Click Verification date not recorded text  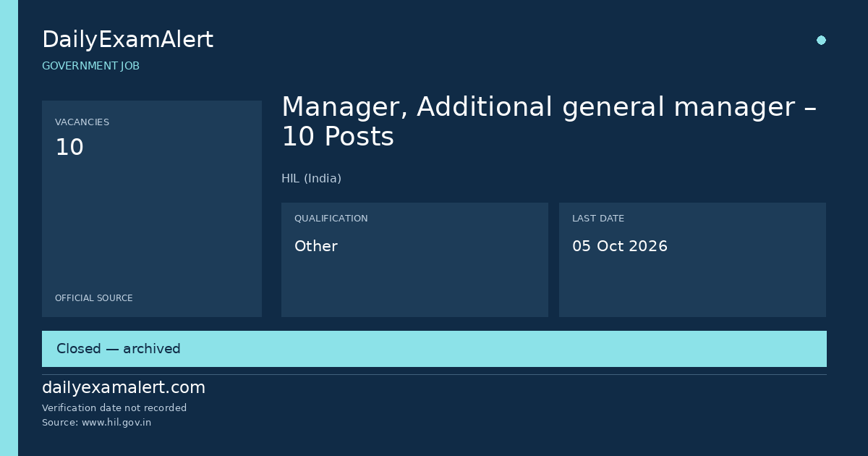pos(114,408)
